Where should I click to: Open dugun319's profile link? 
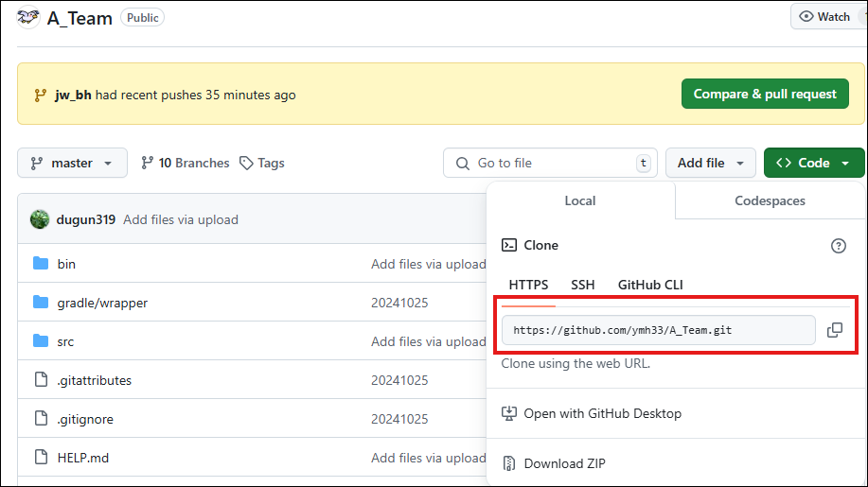86,219
